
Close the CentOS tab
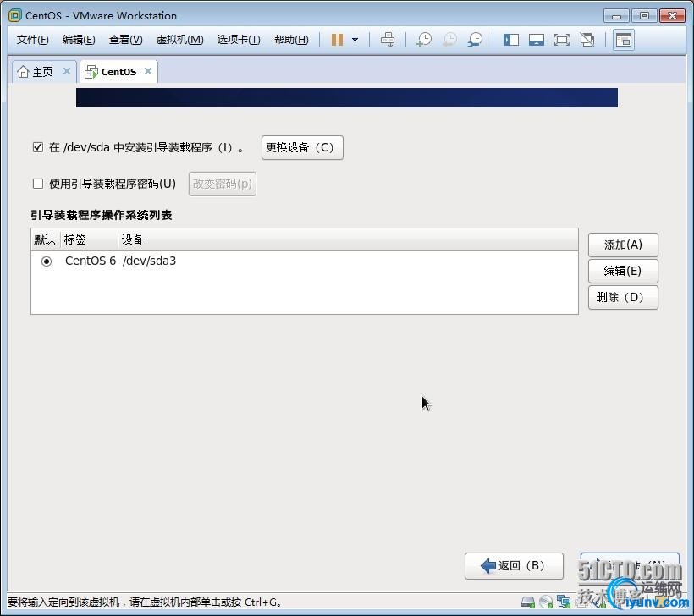(x=148, y=71)
